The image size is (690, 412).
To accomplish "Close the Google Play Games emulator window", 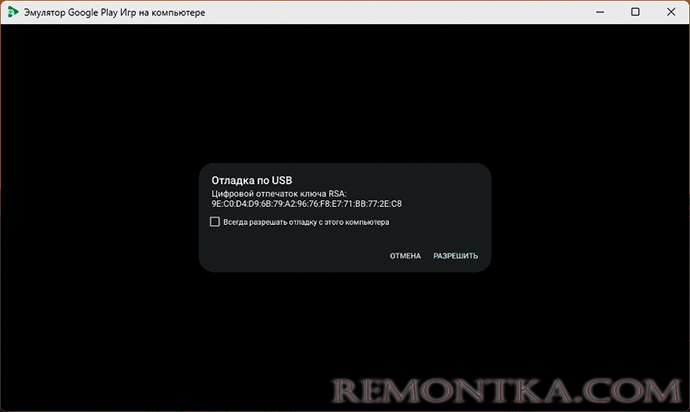I will pyautogui.click(x=668, y=11).
